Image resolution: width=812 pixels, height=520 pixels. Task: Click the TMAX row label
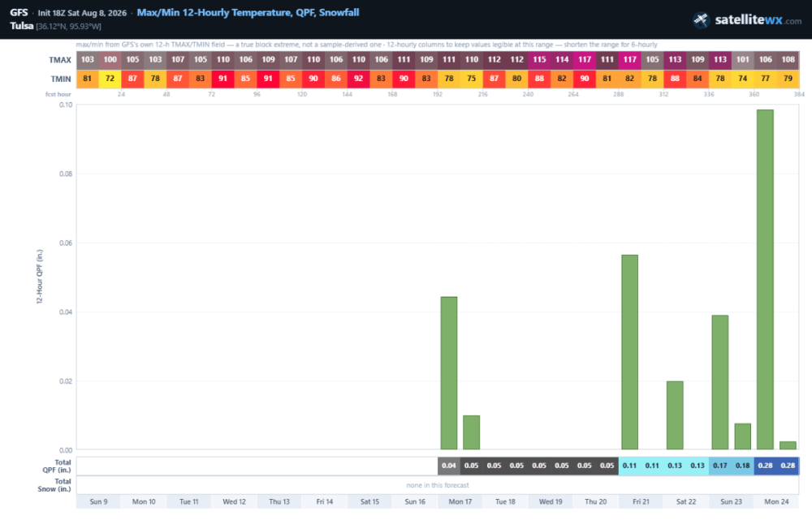[60, 60]
